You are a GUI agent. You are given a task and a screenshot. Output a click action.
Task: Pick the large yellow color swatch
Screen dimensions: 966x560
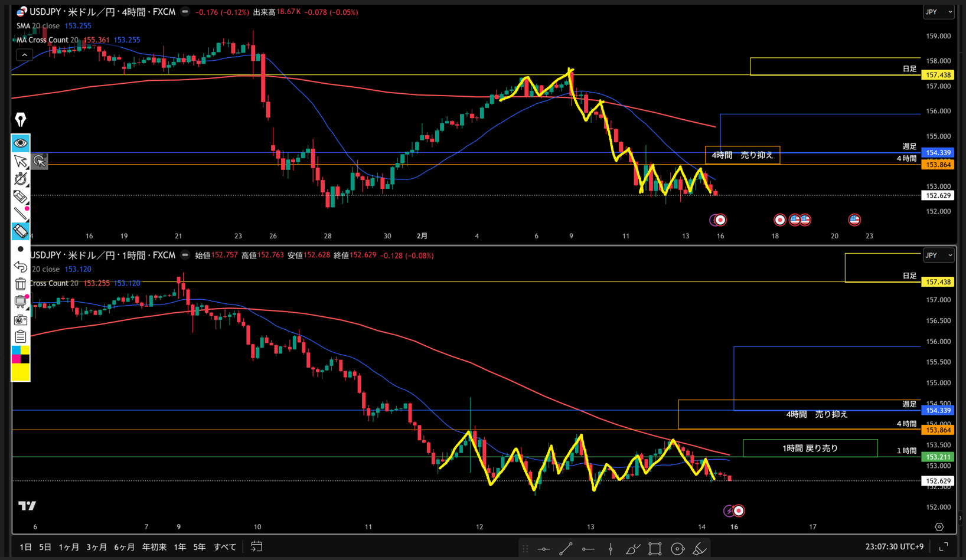pyautogui.click(x=21, y=372)
